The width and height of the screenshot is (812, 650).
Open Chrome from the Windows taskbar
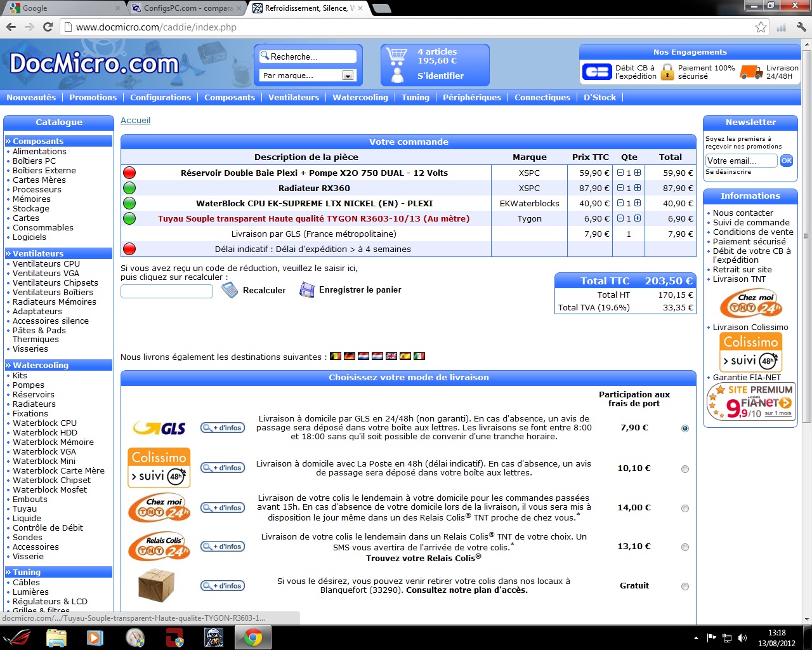pyautogui.click(x=253, y=637)
